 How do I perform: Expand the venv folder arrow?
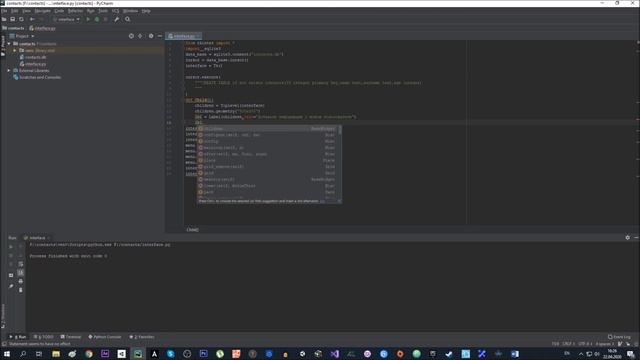15,50
